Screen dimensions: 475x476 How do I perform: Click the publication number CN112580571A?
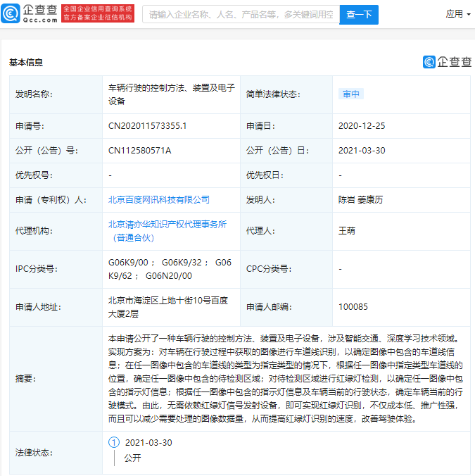click(139, 150)
